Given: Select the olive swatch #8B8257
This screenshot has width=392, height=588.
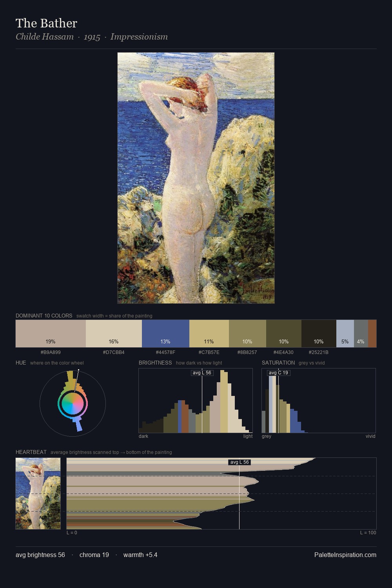Looking at the screenshot, I should click(247, 334).
